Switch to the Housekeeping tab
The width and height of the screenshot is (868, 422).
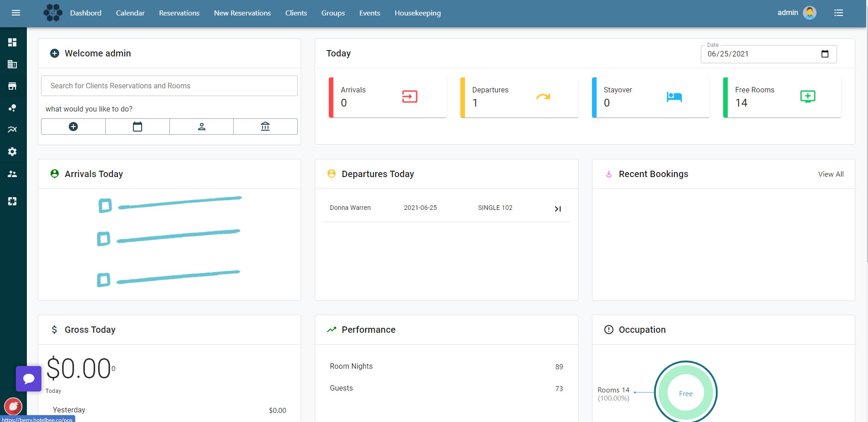[417, 13]
